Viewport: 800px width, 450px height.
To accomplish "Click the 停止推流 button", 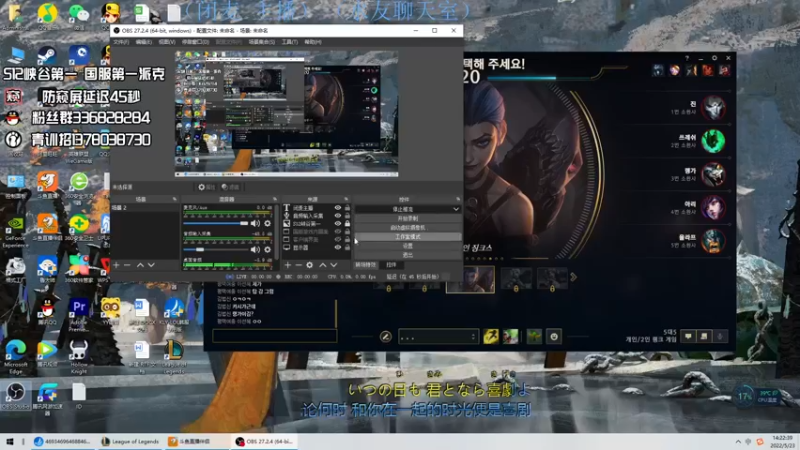I will 403,209.
